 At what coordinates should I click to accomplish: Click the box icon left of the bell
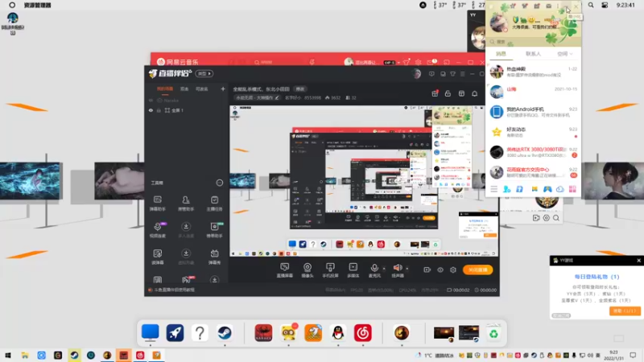(461, 94)
